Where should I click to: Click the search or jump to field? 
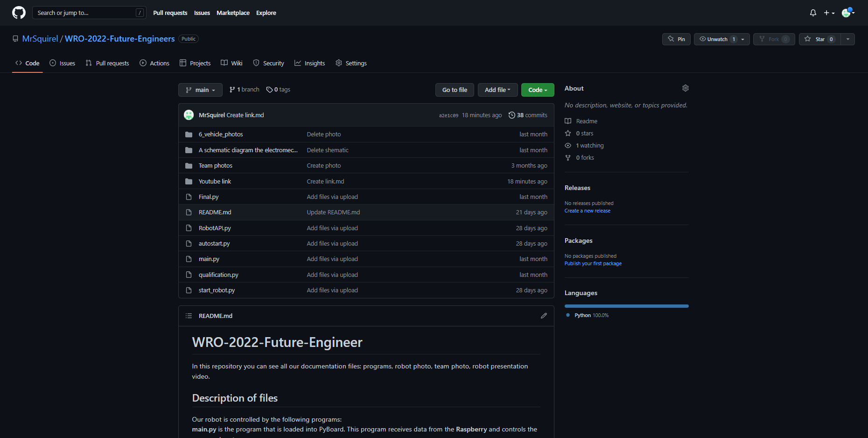point(89,13)
